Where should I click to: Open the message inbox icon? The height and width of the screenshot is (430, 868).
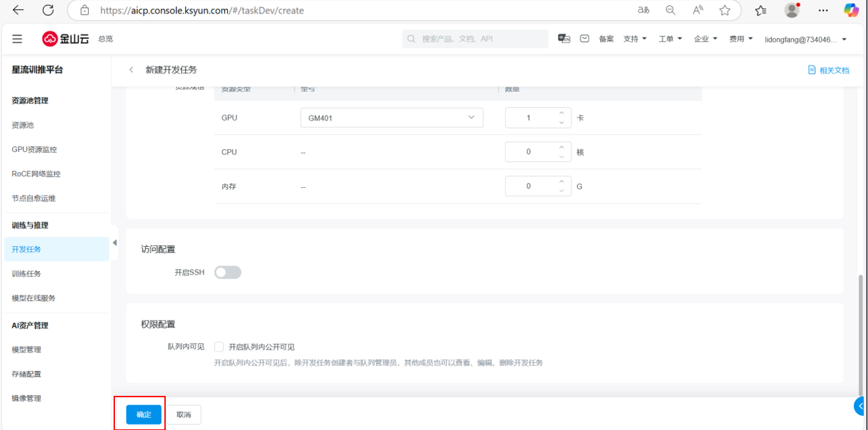(x=584, y=39)
